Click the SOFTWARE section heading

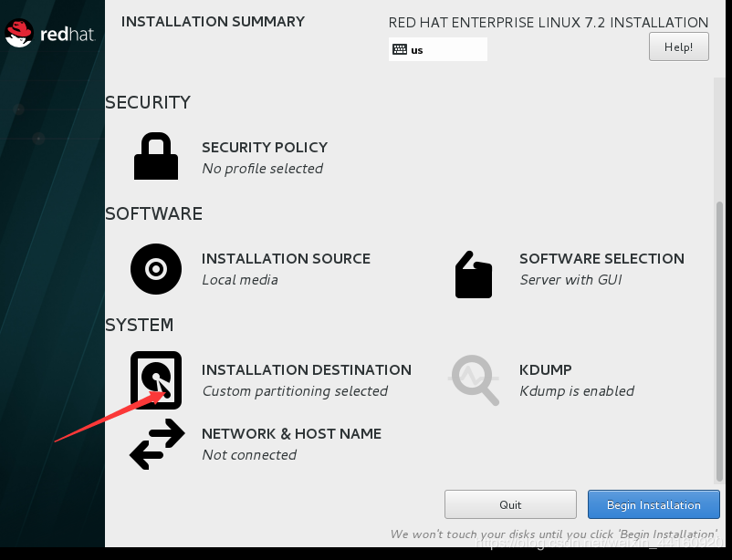pos(154,213)
